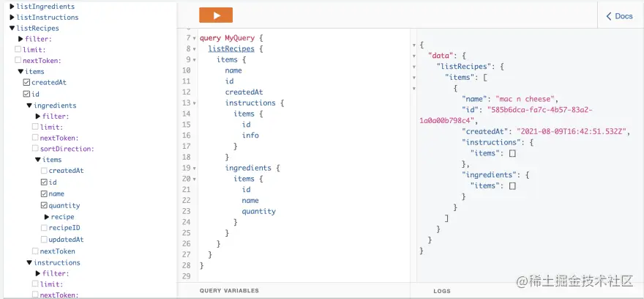Click "info" on editor line 16
Viewport: 644px width, 299px height.
(250, 136)
